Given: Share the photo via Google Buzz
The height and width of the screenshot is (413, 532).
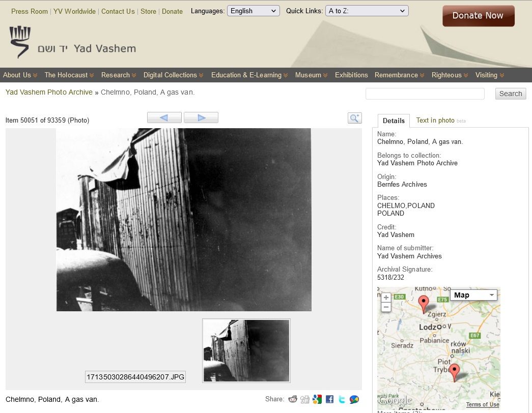Looking at the screenshot, I should click(354, 399).
